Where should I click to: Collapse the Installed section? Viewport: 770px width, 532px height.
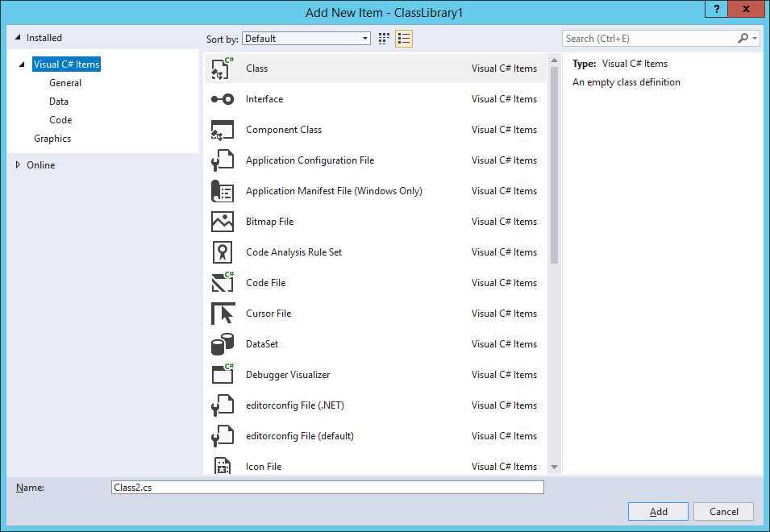click(x=18, y=37)
